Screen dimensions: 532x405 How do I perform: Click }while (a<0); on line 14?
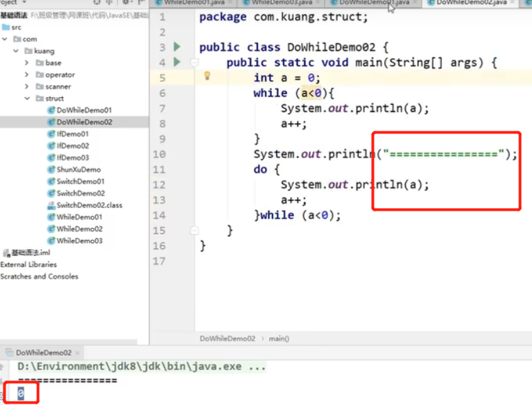297,215
